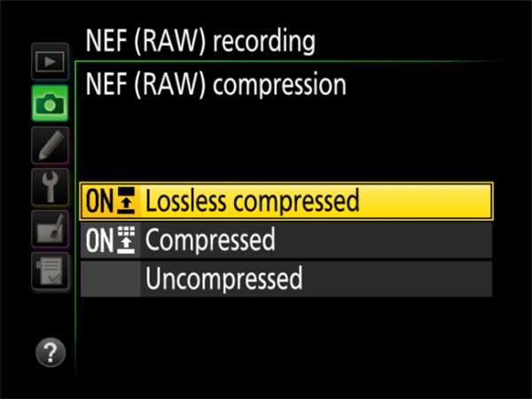Choose the Uncompressed option
The width and height of the screenshot is (532, 399).
pyautogui.click(x=223, y=279)
